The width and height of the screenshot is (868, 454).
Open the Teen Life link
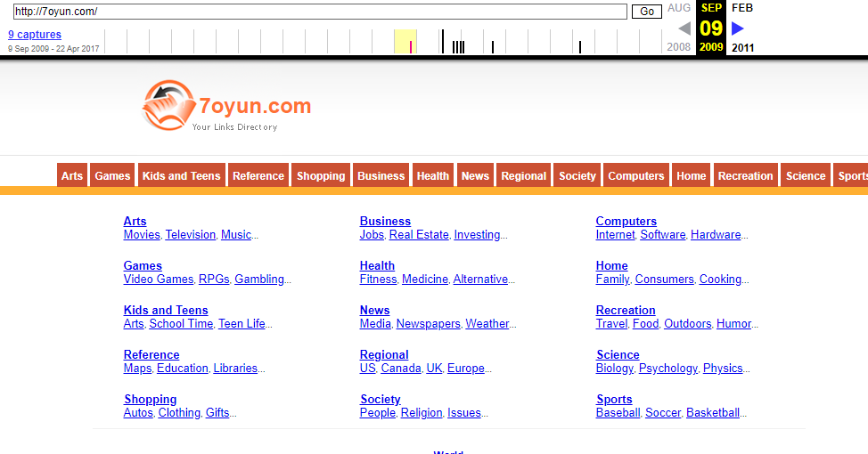(x=242, y=323)
